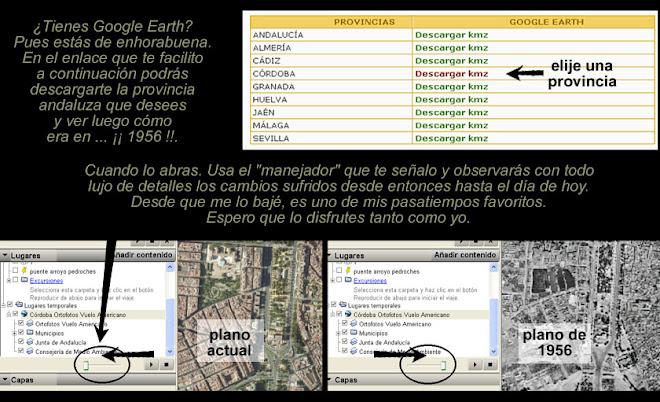Download the kmz for JAÉN

452,112
